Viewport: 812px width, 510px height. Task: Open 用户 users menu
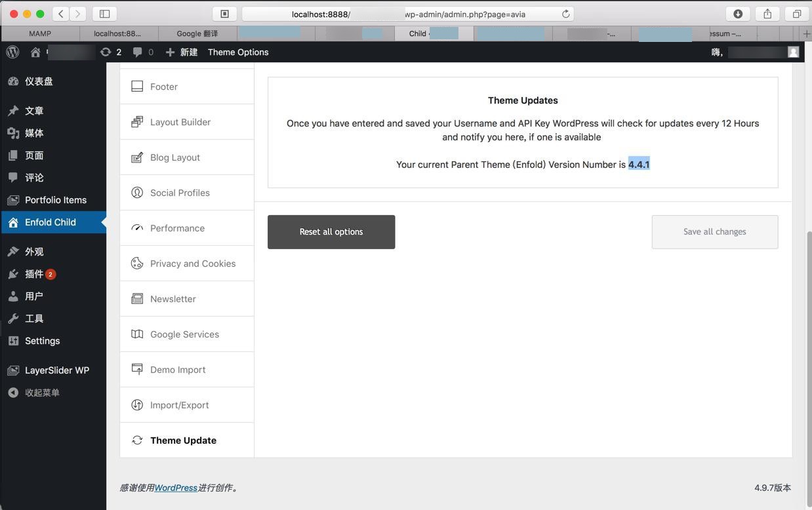(x=53, y=296)
